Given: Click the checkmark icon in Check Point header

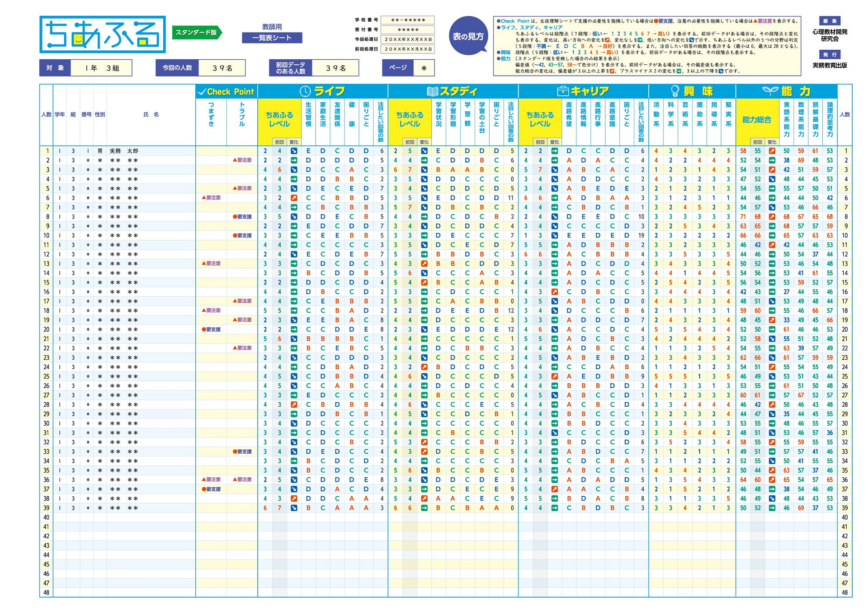Looking at the screenshot, I should [202, 92].
